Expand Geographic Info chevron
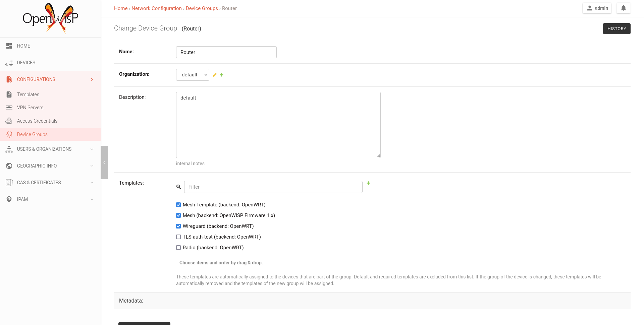The image size is (644, 325). tap(92, 166)
